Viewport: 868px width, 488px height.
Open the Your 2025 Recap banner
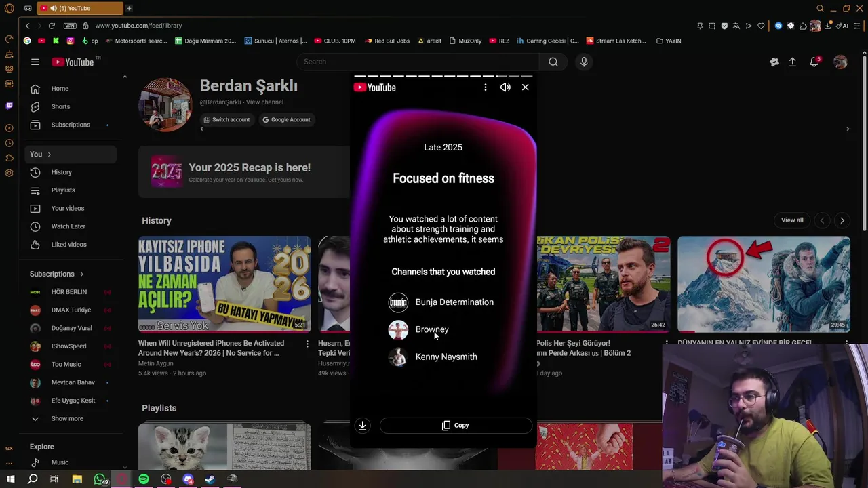click(244, 172)
